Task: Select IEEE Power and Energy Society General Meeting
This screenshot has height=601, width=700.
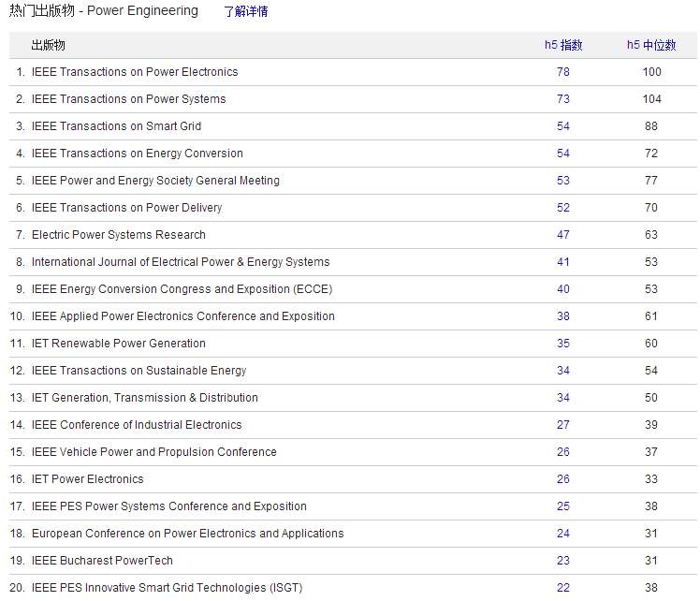Action: click(x=155, y=181)
